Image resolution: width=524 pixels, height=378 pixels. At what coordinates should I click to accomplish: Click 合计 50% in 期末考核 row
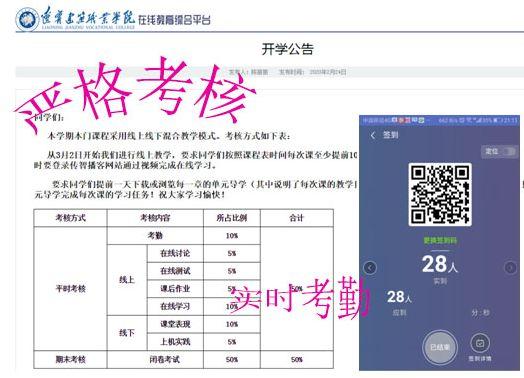coord(297,359)
